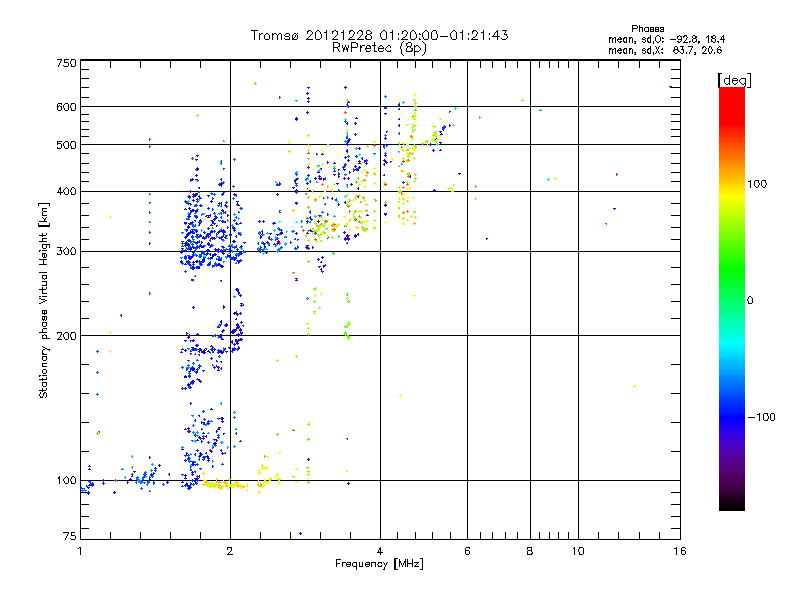Click the y-axis tick label '300'
Viewport: 800px width, 600px height.
coord(66,252)
